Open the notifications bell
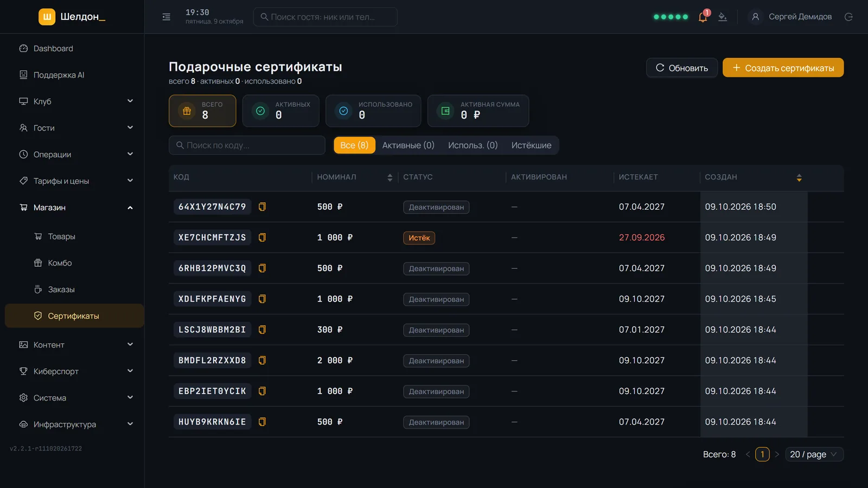 pos(703,17)
